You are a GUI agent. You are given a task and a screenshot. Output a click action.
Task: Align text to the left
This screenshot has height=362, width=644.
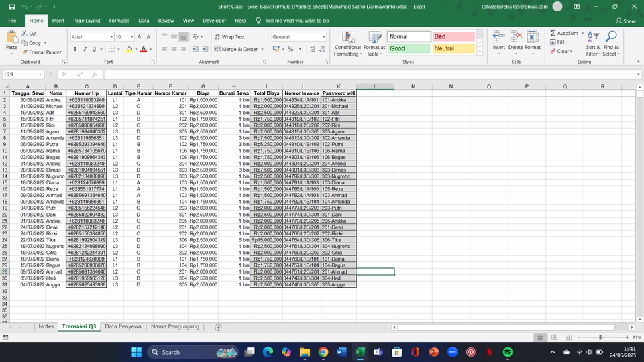(x=165, y=49)
